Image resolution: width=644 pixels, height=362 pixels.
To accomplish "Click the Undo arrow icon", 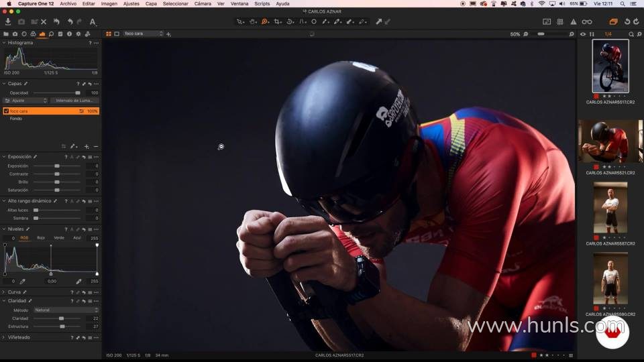I will 70,21.
